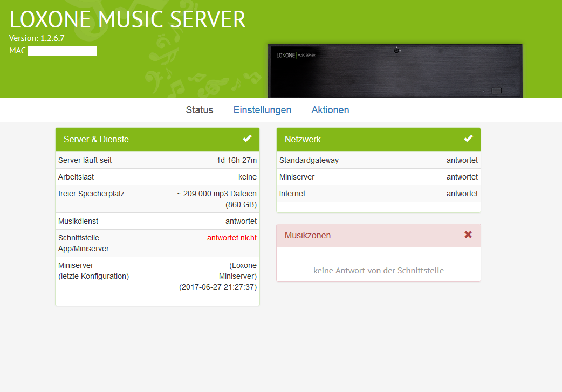Select the 'Server läuft seit' label
562x392 pixels.
click(85, 160)
